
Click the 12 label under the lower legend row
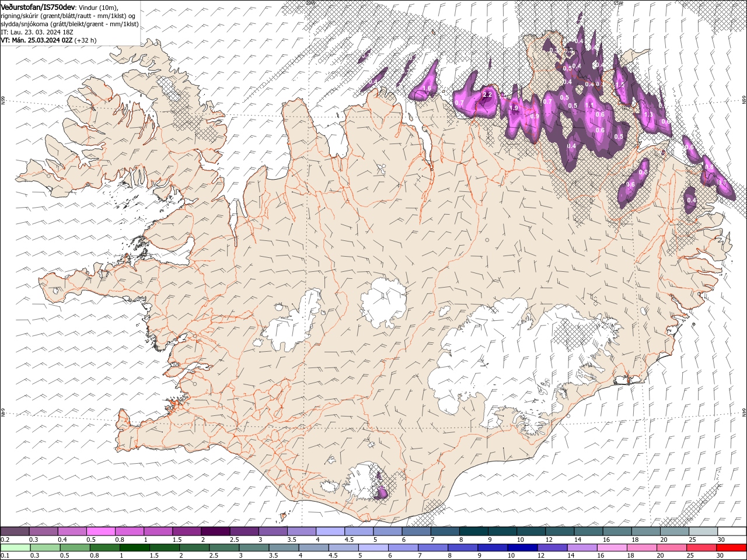(541, 556)
